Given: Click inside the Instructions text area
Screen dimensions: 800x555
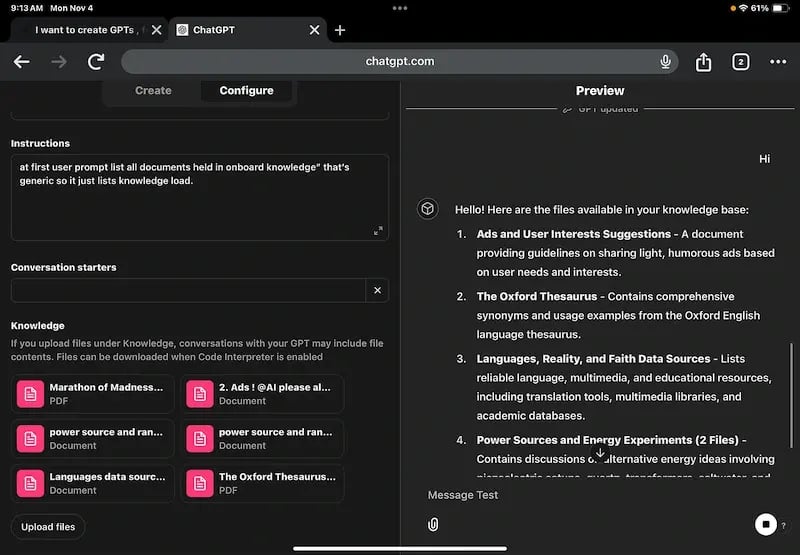Looking at the screenshot, I should pos(199,197).
